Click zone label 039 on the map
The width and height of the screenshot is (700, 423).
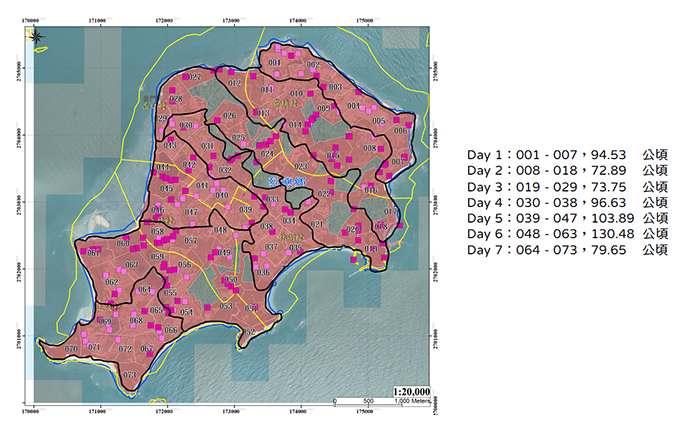(x=246, y=209)
